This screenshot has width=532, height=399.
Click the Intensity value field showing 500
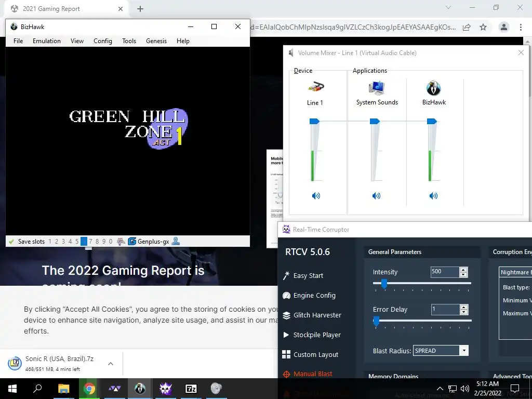(445, 272)
